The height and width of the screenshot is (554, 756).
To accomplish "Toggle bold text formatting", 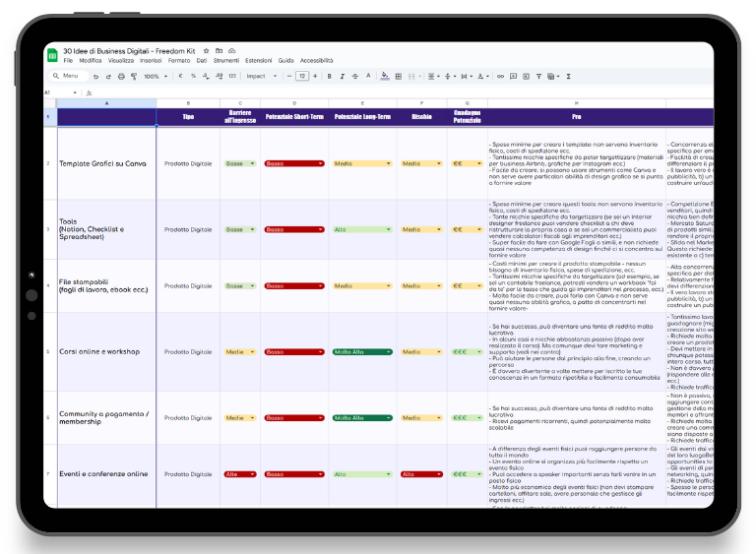I will (330, 76).
